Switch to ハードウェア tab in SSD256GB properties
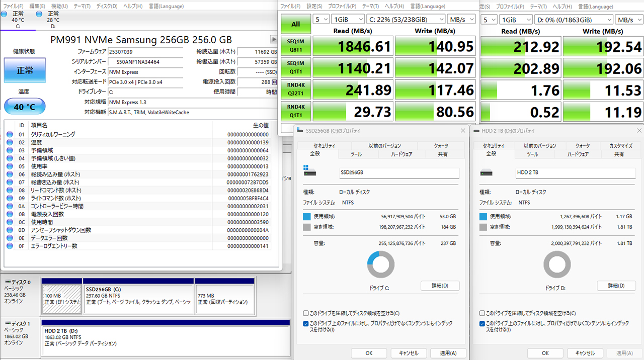Viewport: 644px width, 360px height. pos(402,154)
